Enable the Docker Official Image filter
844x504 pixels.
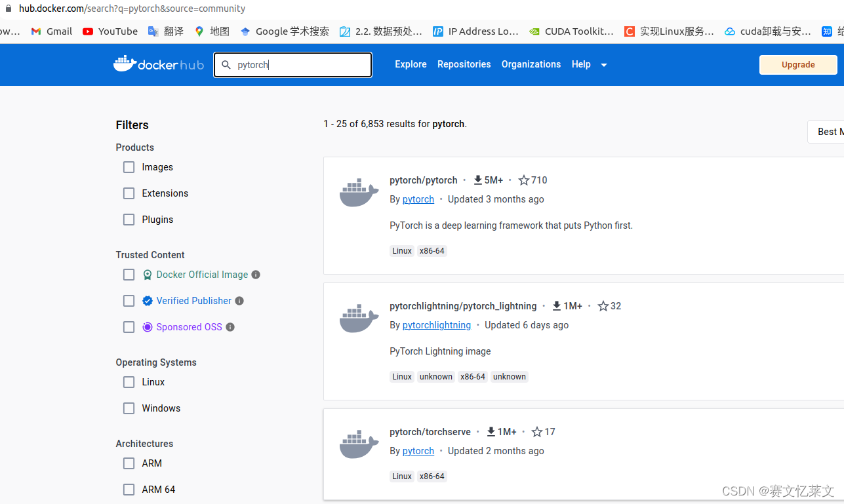pos(129,275)
